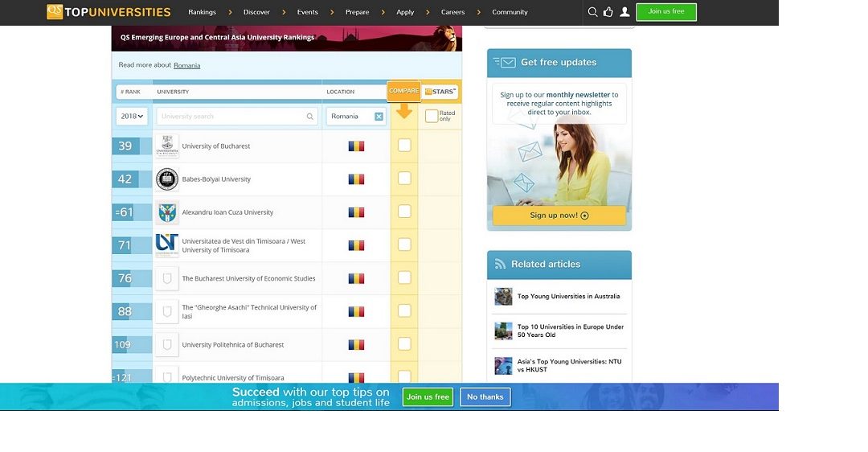Viewport: 868px width, 452px height.
Task: Click thumbnail of NTU vs HKUST article
Action: coord(503,366)
